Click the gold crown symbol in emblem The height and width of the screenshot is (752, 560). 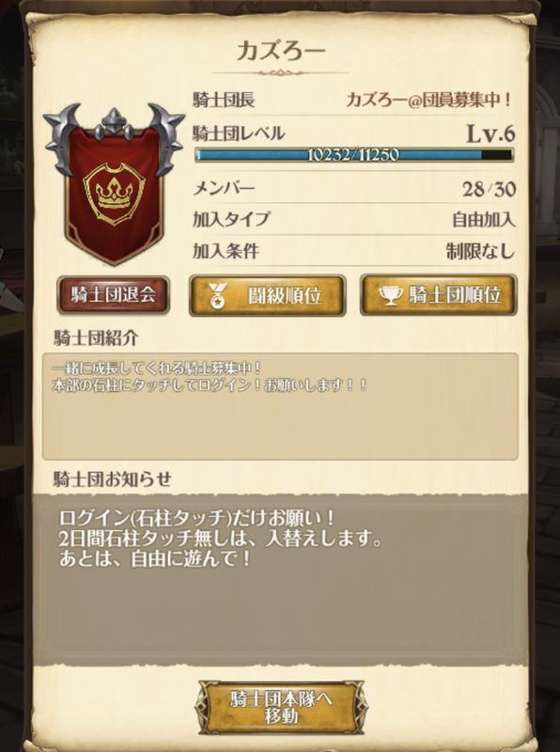click(114, 194)
